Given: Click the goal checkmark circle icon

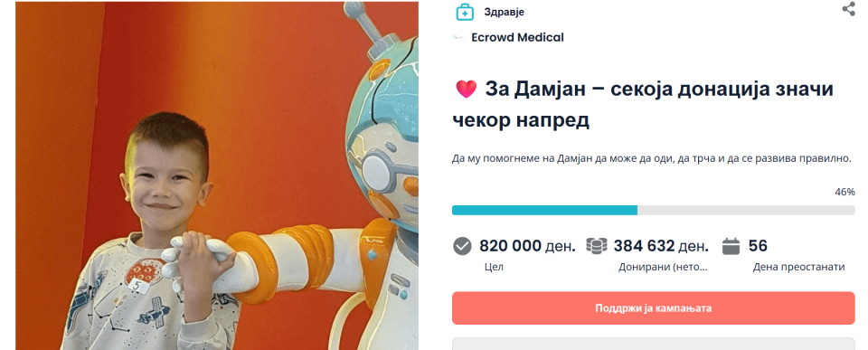Looking at the screenshot, I should tap(462, 246).
